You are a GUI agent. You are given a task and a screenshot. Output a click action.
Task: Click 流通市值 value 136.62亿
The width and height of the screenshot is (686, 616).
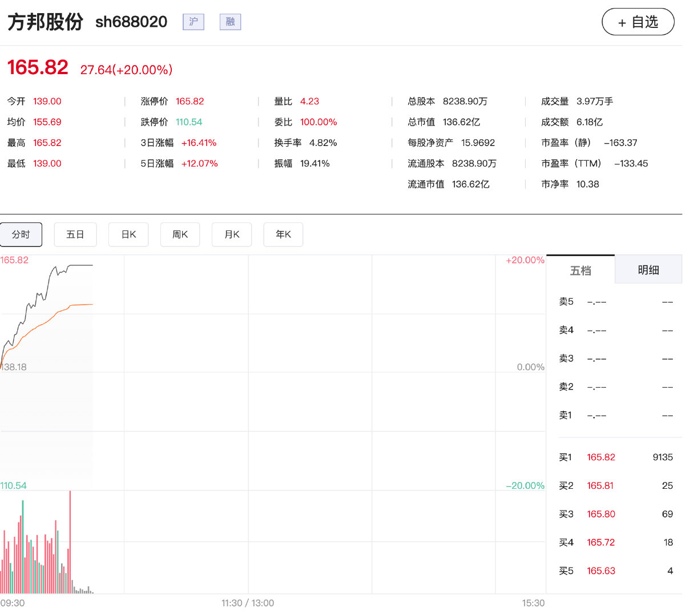coord(471,184)
